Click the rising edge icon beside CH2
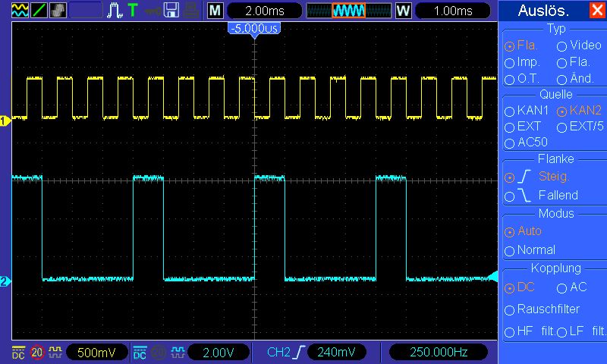 click(299, 352)
